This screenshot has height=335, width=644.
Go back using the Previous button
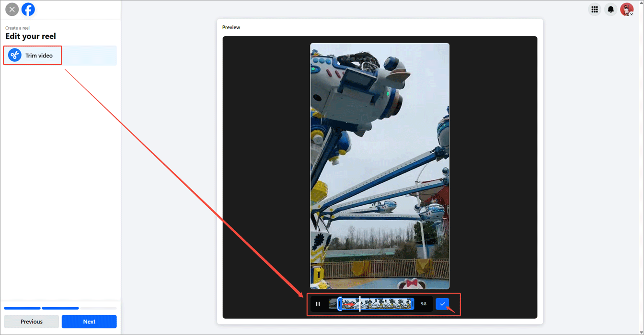pyautogui.click(x=31, y=321)
